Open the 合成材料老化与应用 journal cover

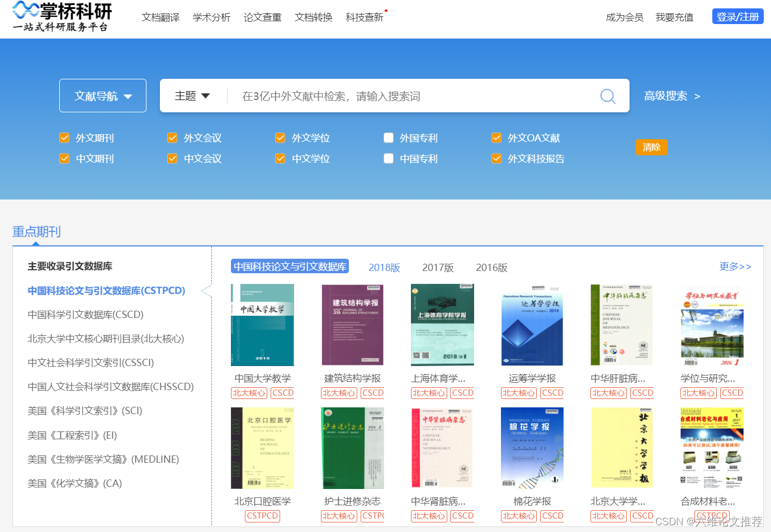click(712, 448)
